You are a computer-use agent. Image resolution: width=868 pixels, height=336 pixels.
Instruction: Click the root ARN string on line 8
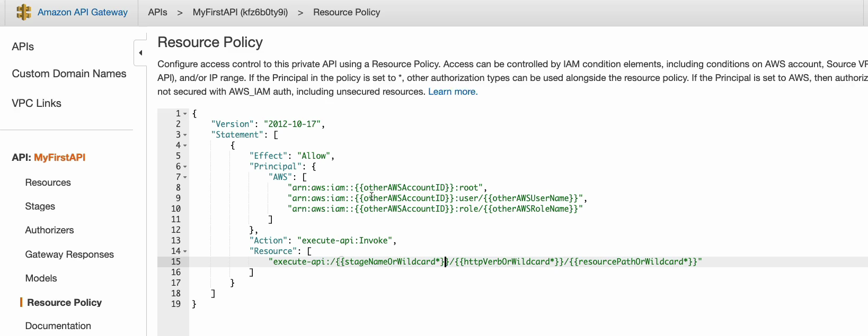(x=385, y=187)
